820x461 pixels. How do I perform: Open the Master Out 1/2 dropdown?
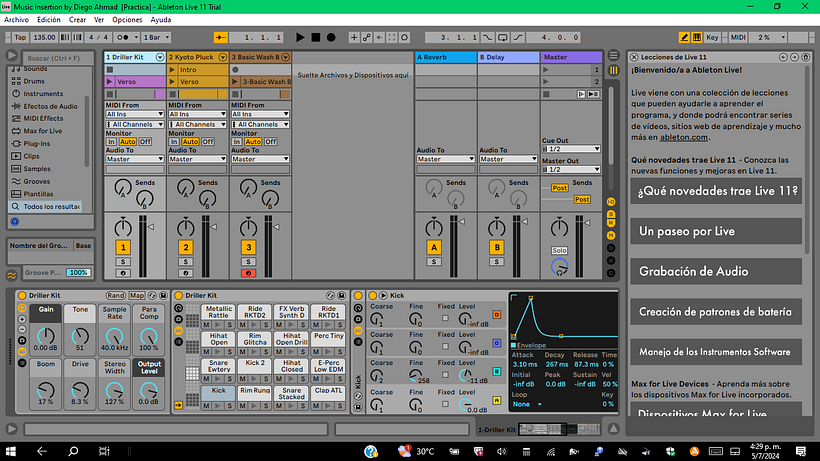[x=571, y=169]
